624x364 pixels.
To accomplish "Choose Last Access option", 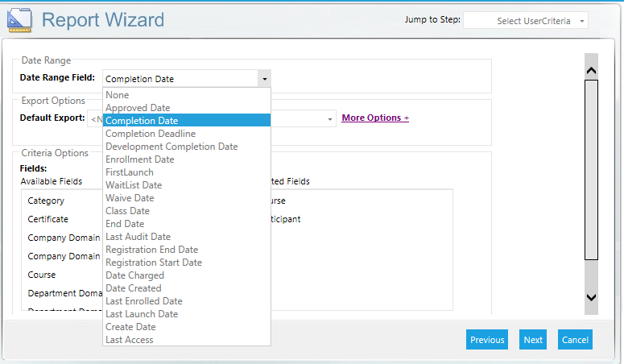I will [130, 340].
